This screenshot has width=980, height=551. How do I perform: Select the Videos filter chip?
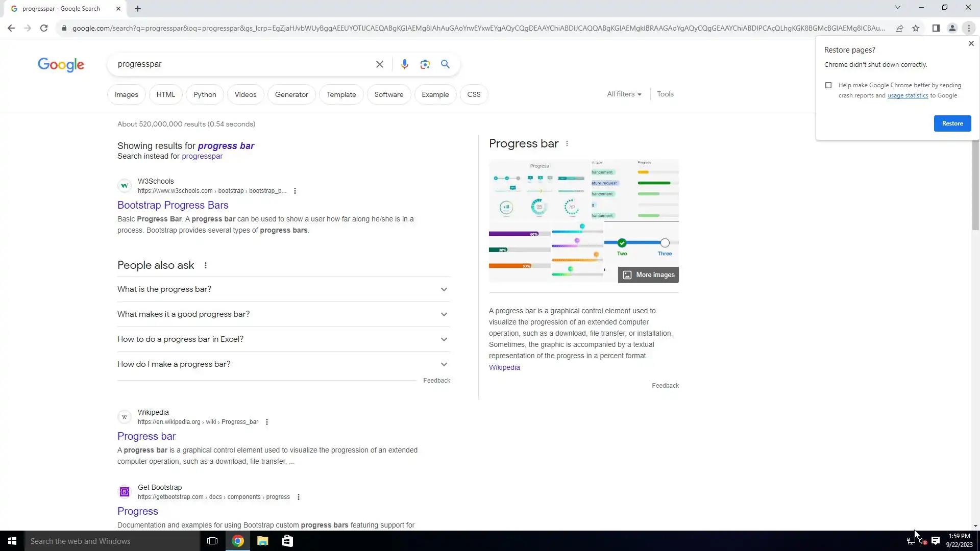245,95
